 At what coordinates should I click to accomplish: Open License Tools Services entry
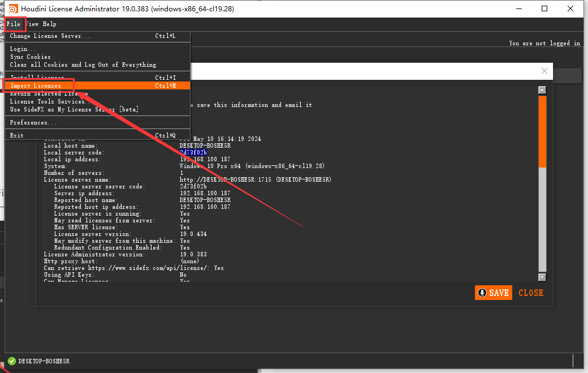point(47,101)
